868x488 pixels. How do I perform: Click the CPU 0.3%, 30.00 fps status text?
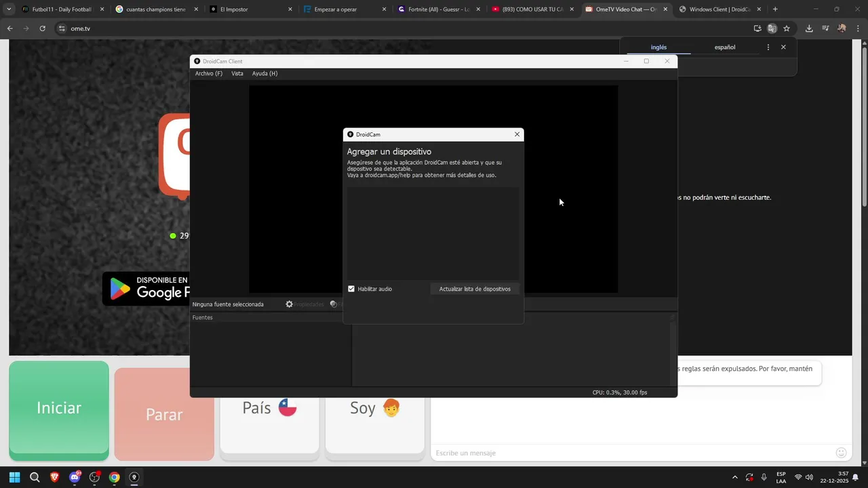620,392
